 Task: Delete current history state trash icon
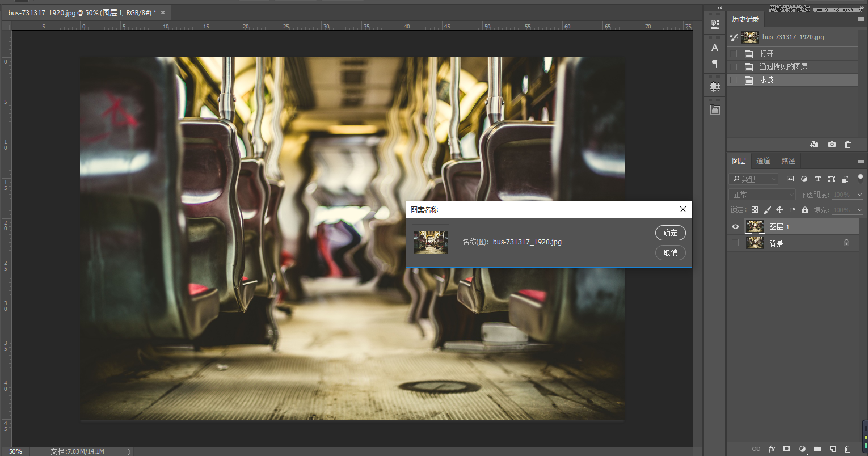848,145
